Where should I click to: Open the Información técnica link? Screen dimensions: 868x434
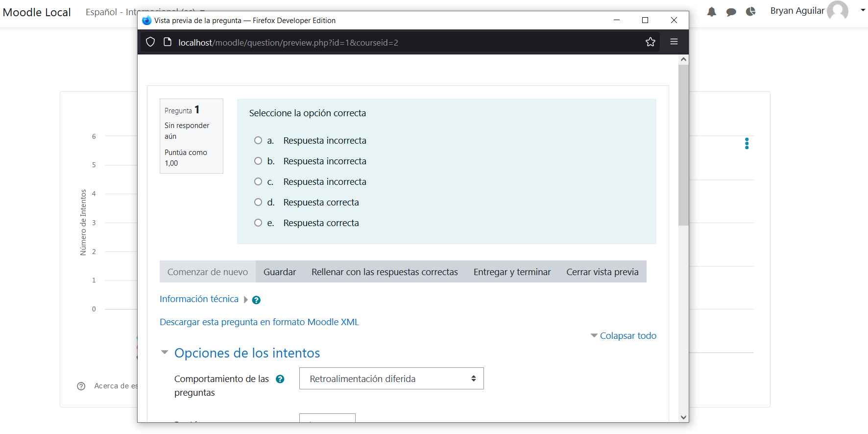199,299
